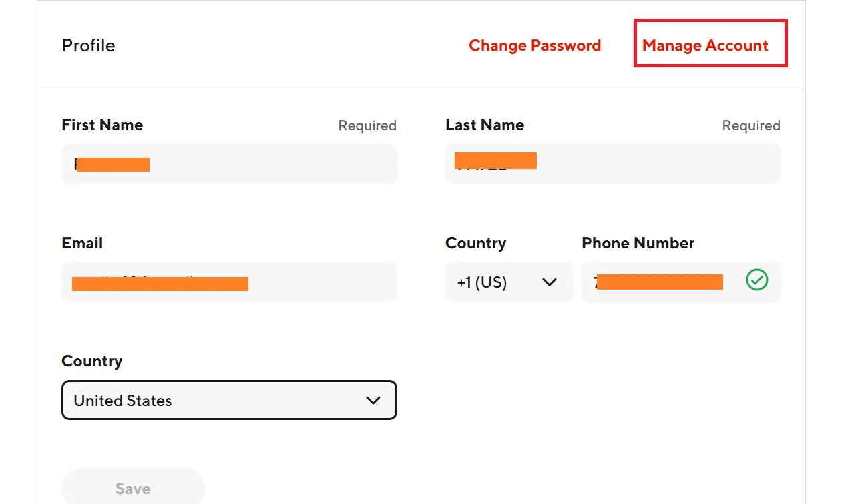This screenshot has height=504, width=868.
Task: Click the Country label above United States
Action: pos(91,361)
